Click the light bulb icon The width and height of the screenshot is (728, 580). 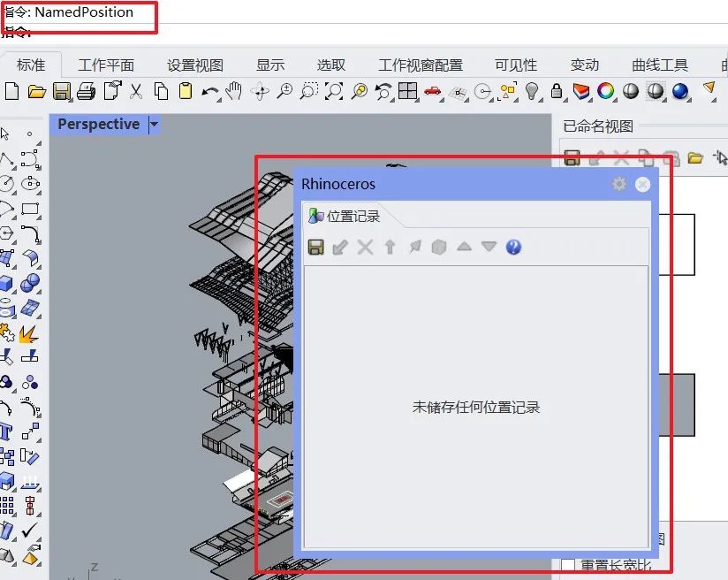(x=532, y=91)
